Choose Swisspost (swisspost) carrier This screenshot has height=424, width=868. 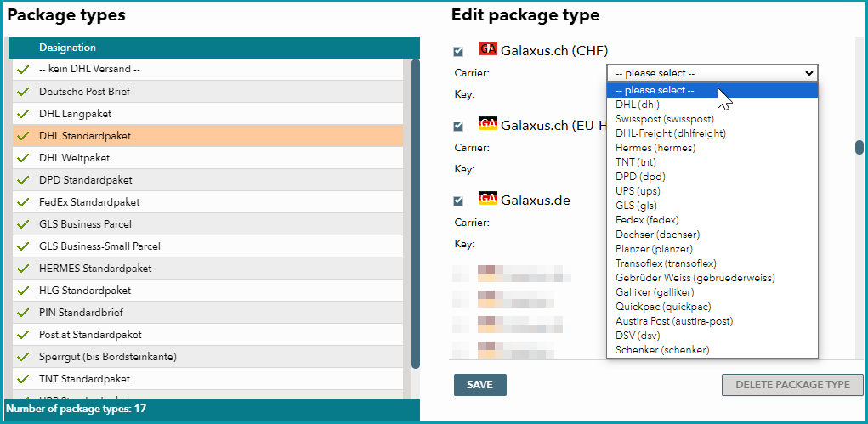click(712, 119)
